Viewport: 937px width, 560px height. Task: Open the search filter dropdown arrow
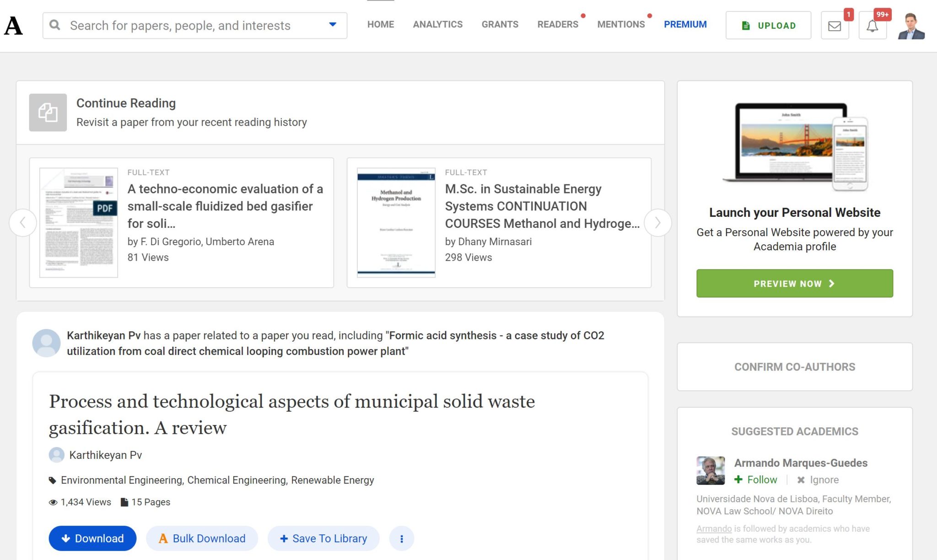pos(332,24)
